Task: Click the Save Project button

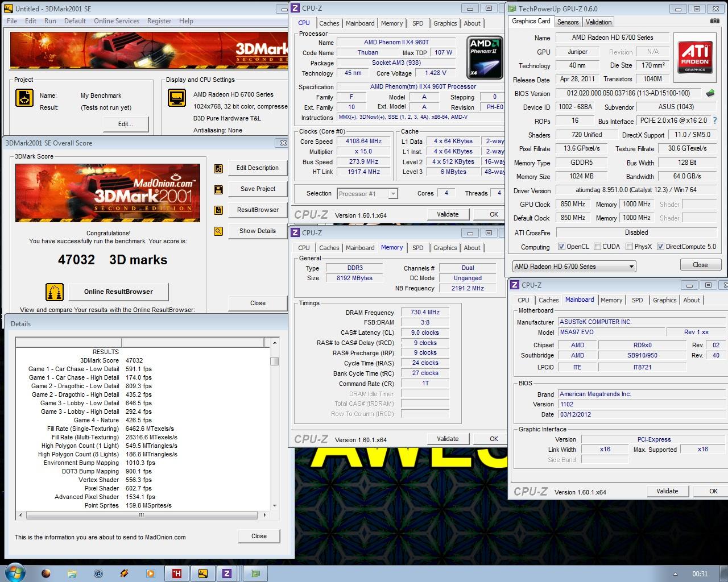Action: [258, 189]
